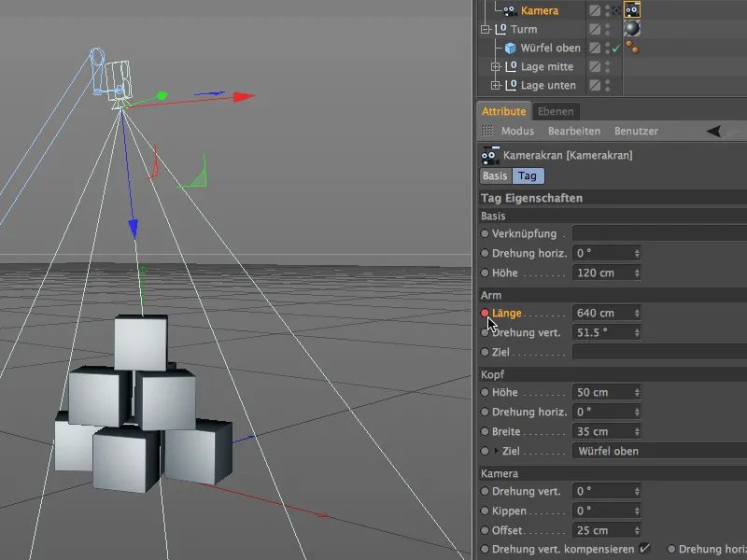Click the null object icon of Lage mitte
Viewport: 747px width, 560px height.
pyautogui.click(x=511, y=66)
